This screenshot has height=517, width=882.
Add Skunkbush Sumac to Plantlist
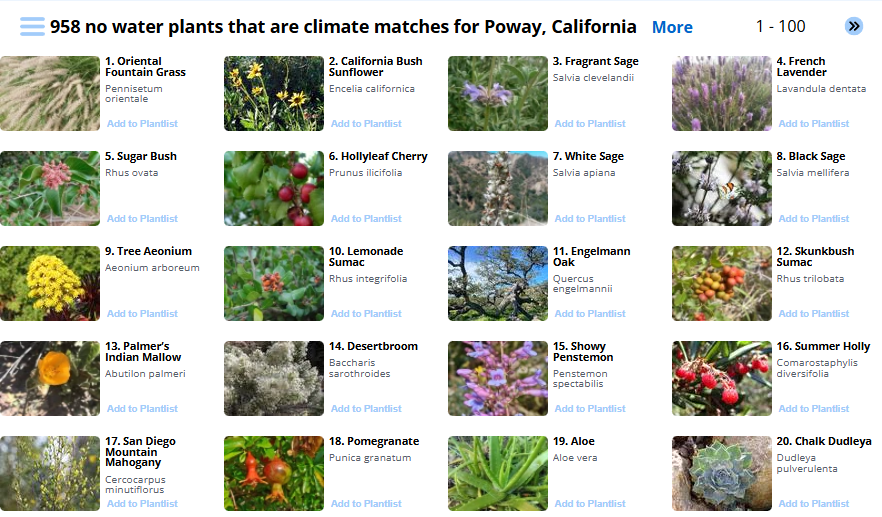[814, 314]
